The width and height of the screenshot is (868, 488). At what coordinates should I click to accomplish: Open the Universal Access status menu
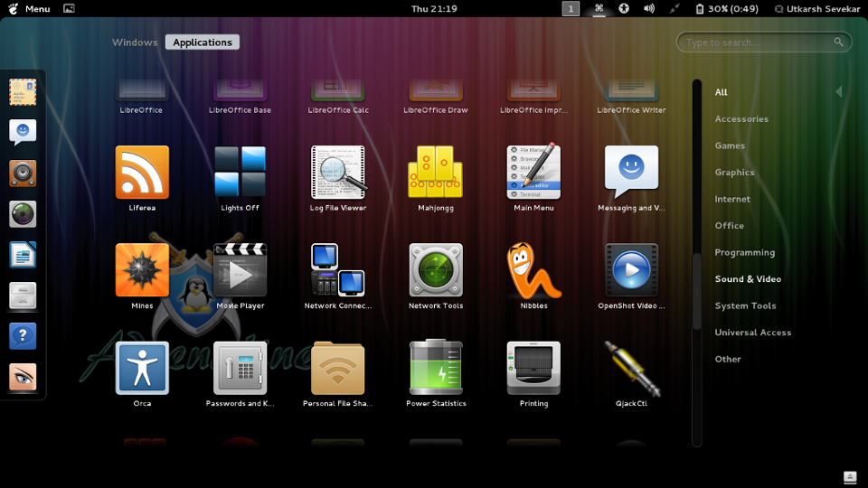coord(624,9)
